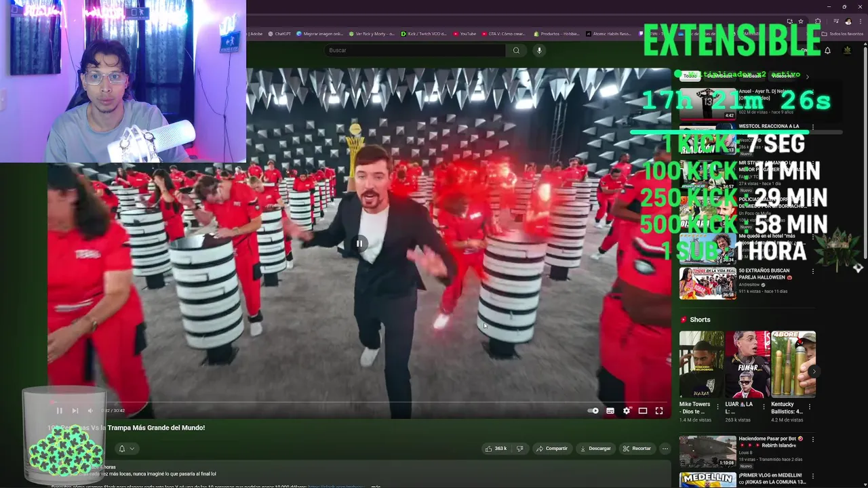Viewport: 868px width, 488px height.
Task: Open the ChatGPT bookmark
Action: (279, 33)
